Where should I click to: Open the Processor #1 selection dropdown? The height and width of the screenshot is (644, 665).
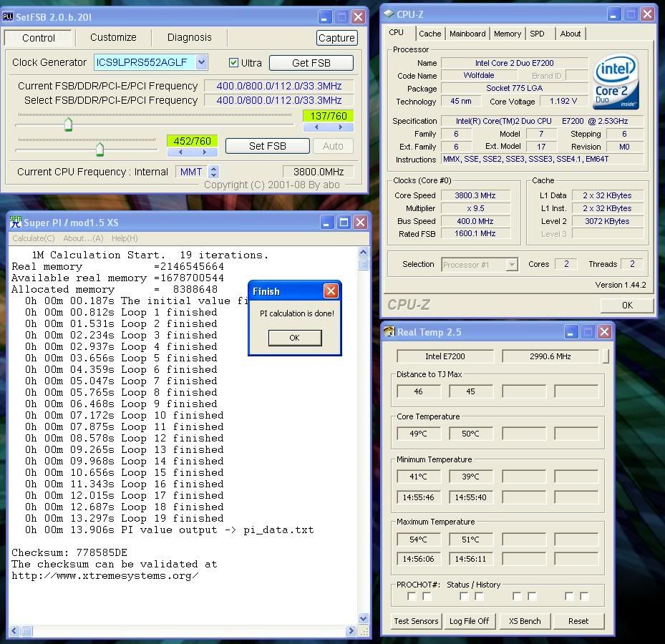513,265
